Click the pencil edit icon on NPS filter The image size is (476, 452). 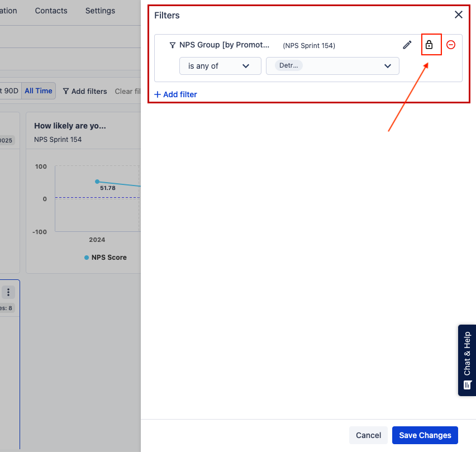407,45
